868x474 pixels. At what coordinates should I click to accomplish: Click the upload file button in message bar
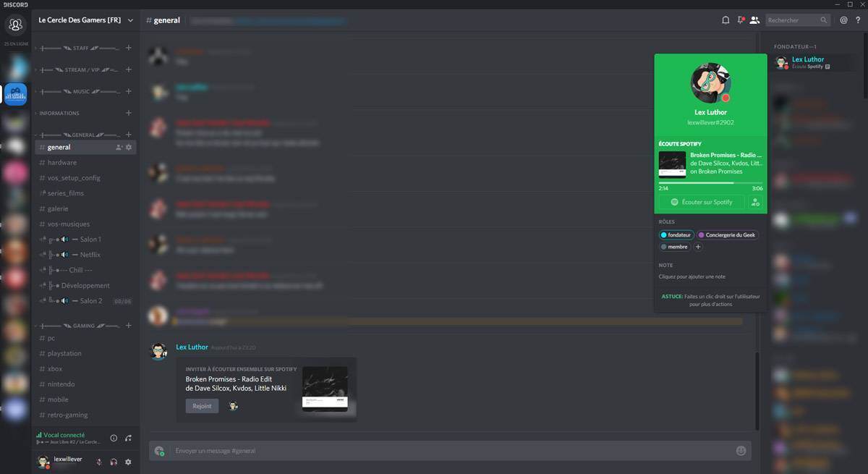click(159, 451)
